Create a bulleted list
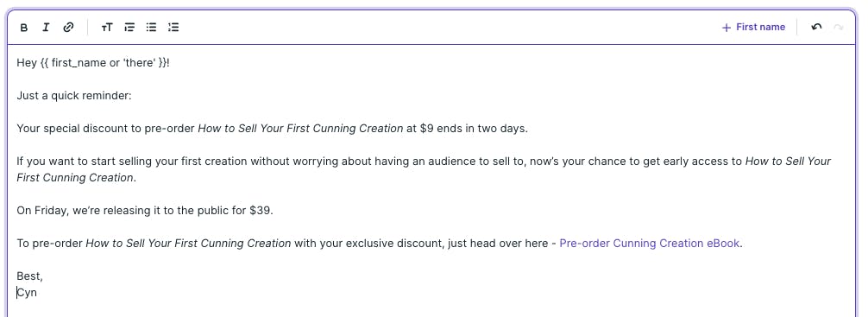Screen dimensions: 868x317 [x=151, y=27]
